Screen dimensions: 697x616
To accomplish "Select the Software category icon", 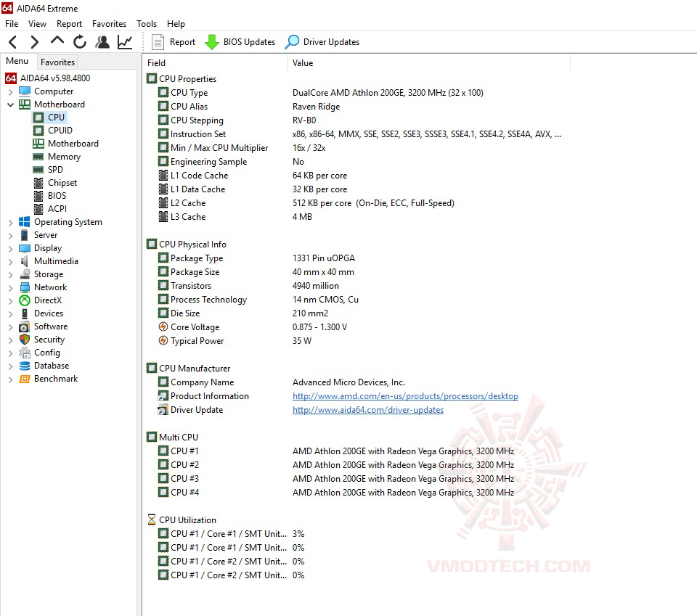I will [x=25, y=327].
